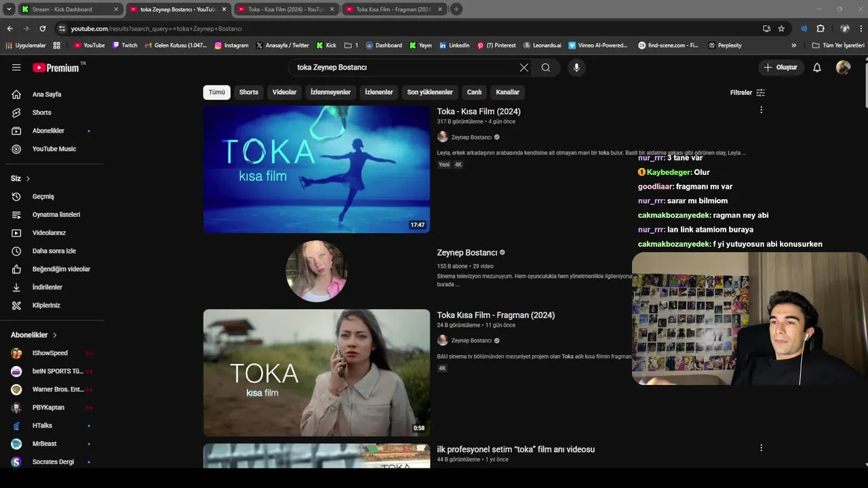Select the Videolar filter chip
The width and height of the screenshot is (868, 488).
pyautogui.click(x=285, y=92)
